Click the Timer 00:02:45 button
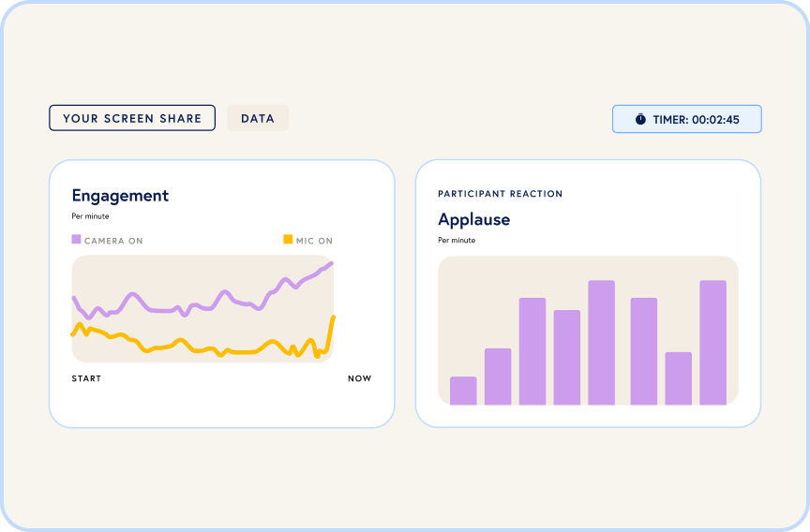 click(686, 119)
